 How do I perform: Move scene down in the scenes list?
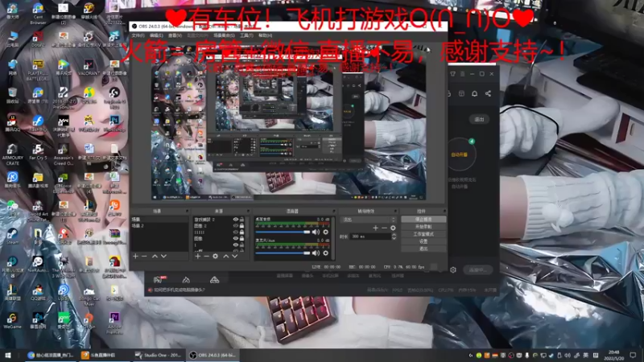[x=163, y=256]
